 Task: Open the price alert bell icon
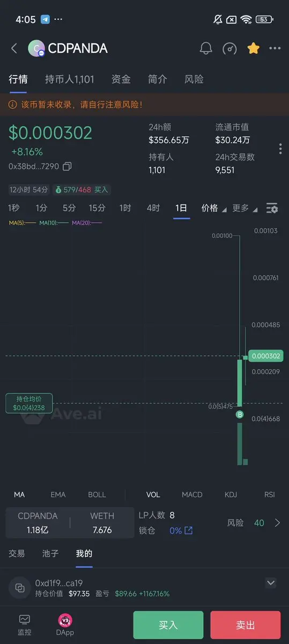(206, 48)
